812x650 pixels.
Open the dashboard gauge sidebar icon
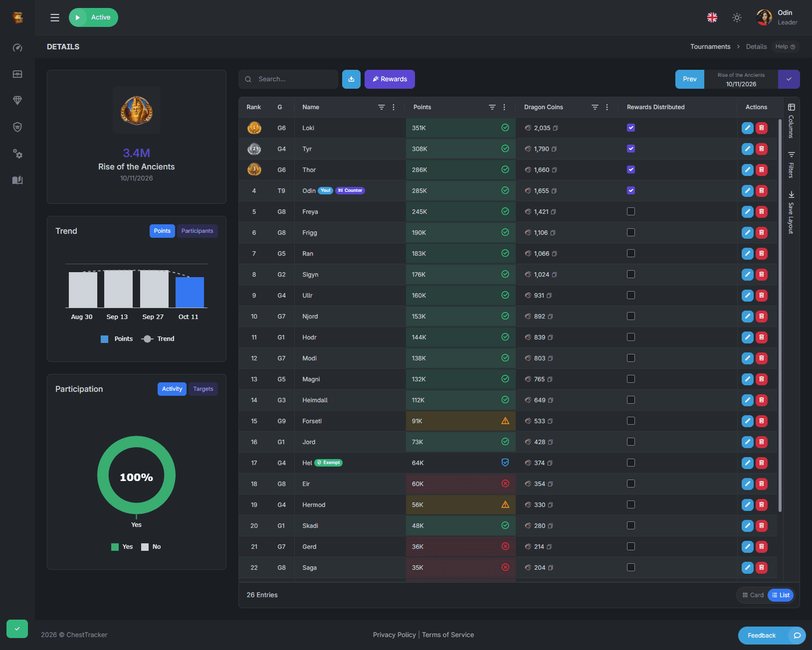pyautogui.click(x=17, y=48)
